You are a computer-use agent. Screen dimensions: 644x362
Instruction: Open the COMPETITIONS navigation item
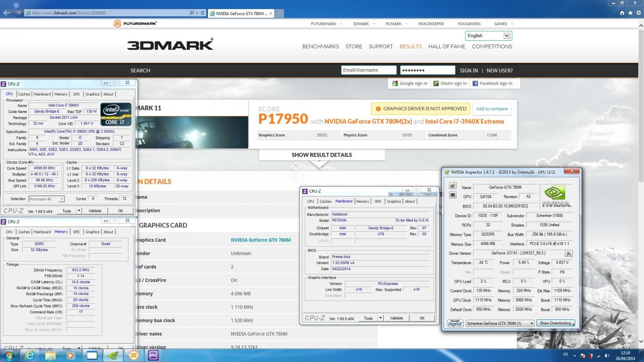(x=492, y=46)
